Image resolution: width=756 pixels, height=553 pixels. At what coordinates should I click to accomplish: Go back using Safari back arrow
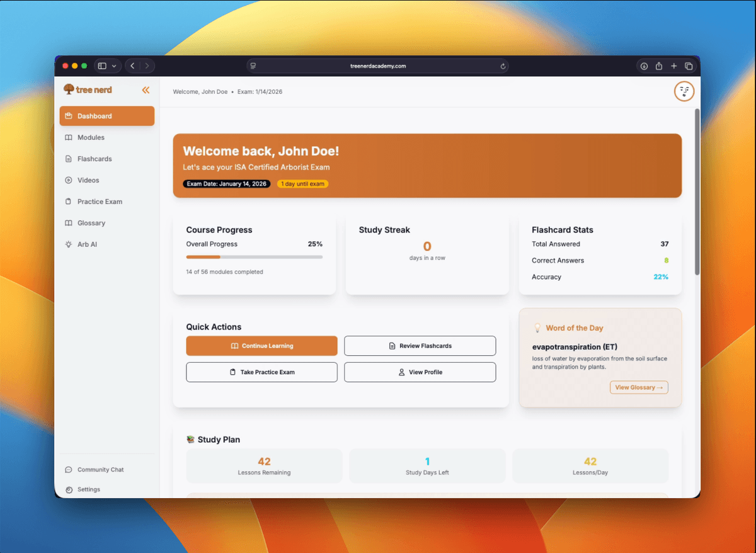pos(132,66)
